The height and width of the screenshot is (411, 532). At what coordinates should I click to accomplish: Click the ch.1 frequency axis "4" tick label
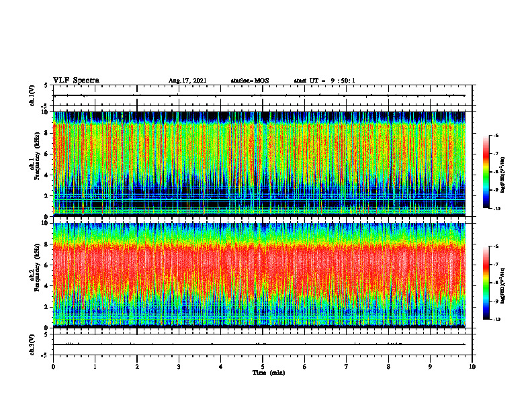click(47, 175)
